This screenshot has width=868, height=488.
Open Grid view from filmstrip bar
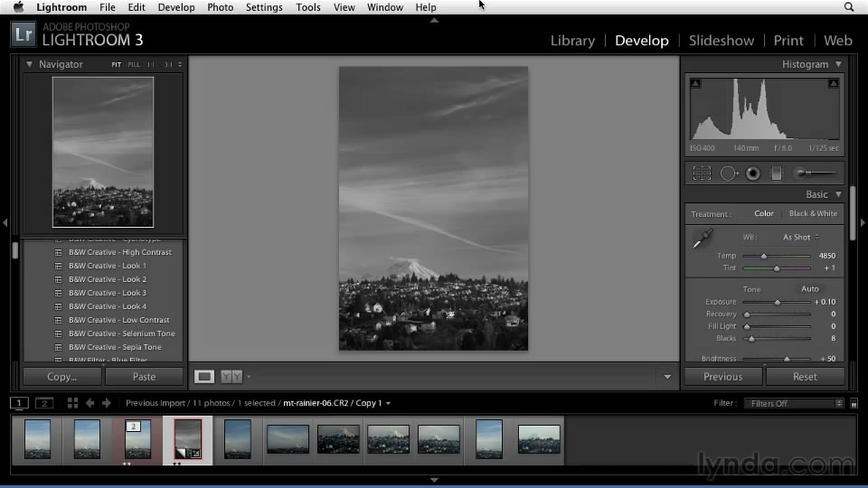(72, 403)
